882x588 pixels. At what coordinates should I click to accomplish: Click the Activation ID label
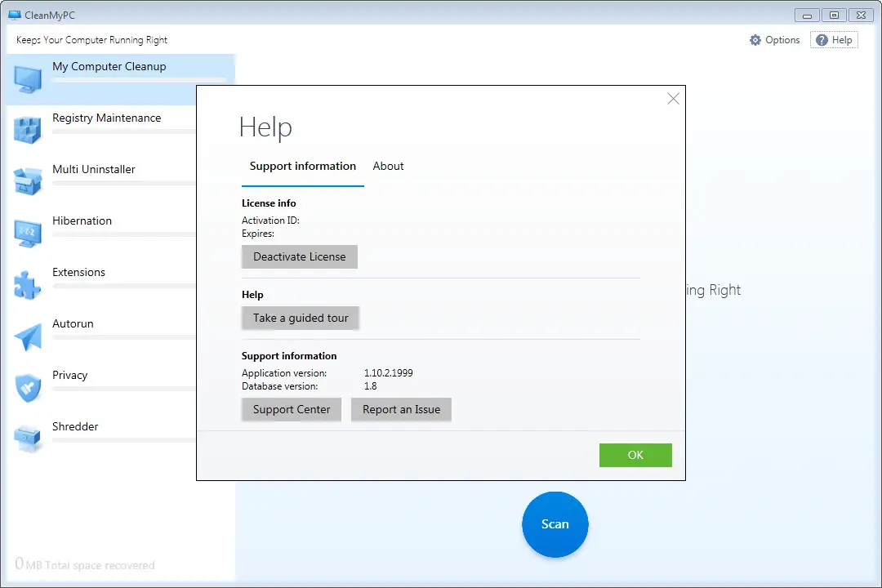point(270,220)
